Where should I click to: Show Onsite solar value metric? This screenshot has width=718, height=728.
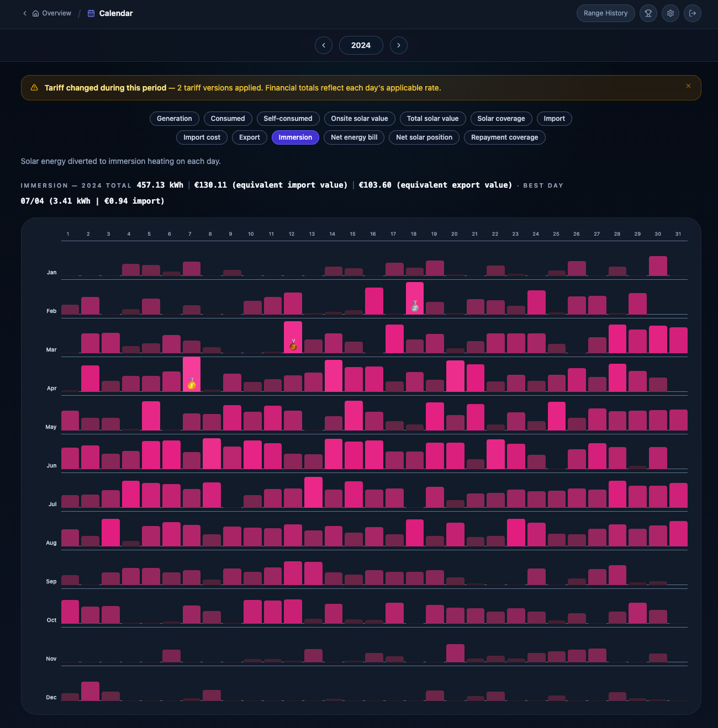[x=360, y=119]
